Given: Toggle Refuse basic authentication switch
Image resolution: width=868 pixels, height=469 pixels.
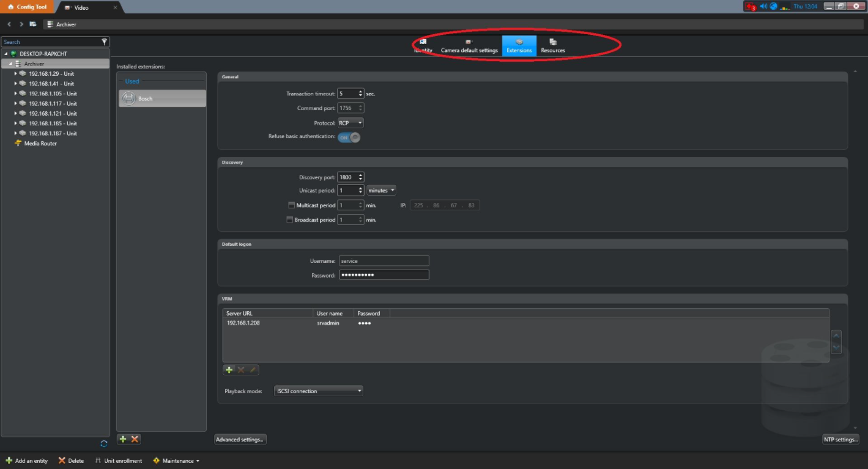Looking at the screenshot, I should 349,138.
